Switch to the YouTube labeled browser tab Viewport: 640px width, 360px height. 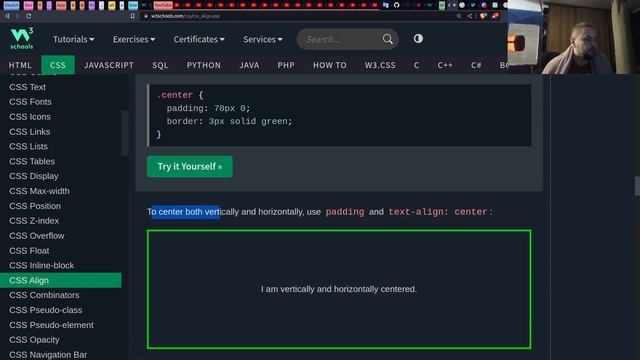(x=163, y=5)
